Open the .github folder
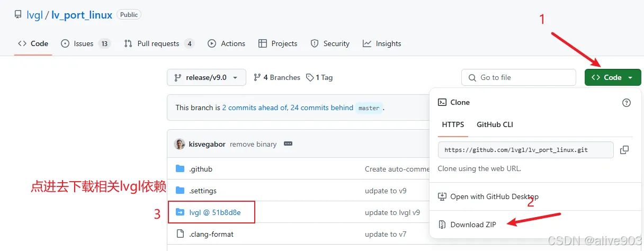 click(201, 169)
